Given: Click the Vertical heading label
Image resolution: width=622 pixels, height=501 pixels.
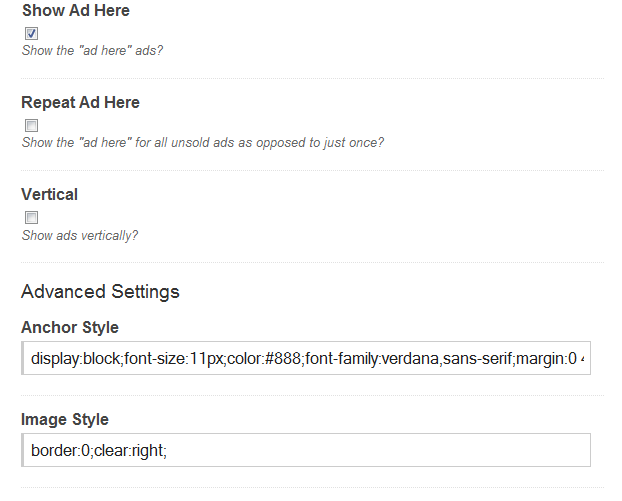Looking at the screenshot, I should click(50, 194).
